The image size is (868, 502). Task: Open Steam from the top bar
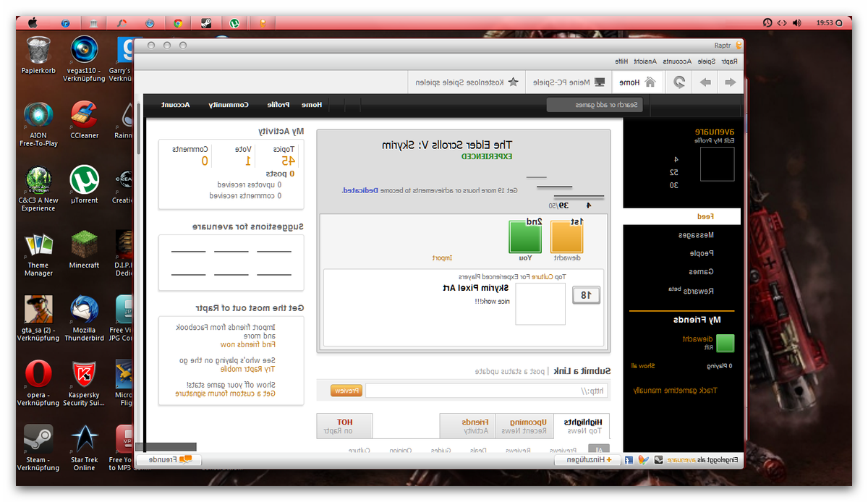205,22
